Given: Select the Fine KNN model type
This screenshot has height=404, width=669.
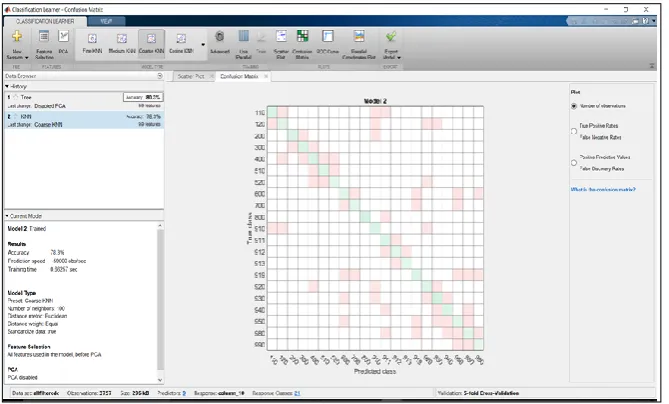Looking at the screenshot, I should [x=92, y=43].
